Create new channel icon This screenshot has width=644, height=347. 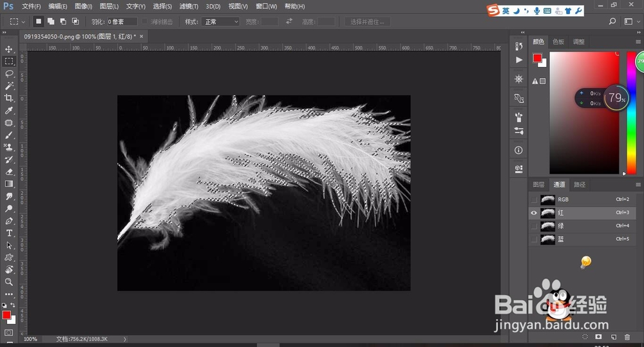coord(614,337)
